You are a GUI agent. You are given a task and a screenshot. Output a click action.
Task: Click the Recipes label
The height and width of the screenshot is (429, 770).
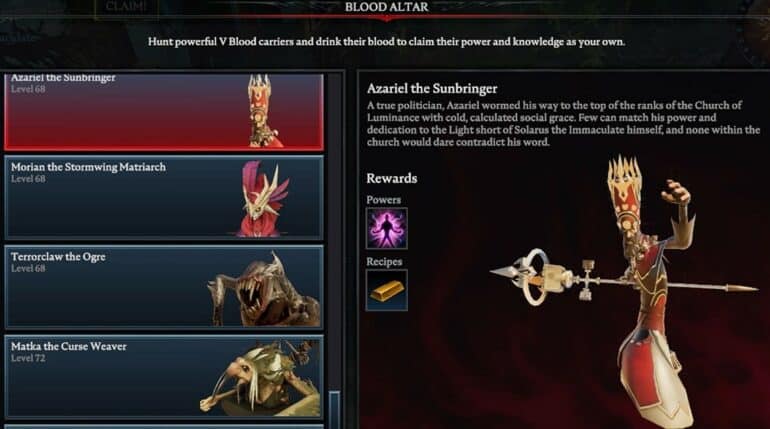[384, 262]
